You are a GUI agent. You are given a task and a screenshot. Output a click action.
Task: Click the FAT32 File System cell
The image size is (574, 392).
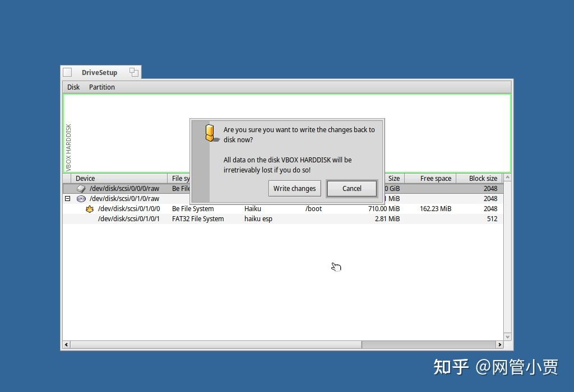198,218
